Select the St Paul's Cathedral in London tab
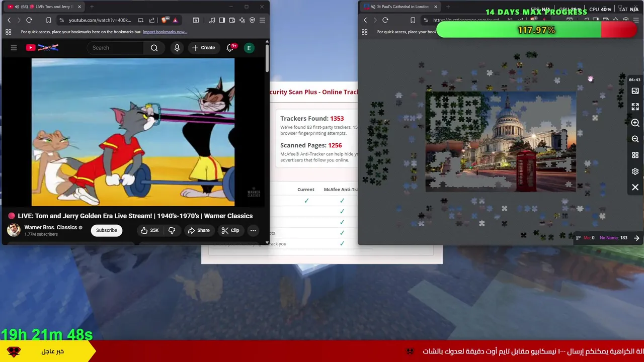The image size is (644, 362). pos(400,7)
